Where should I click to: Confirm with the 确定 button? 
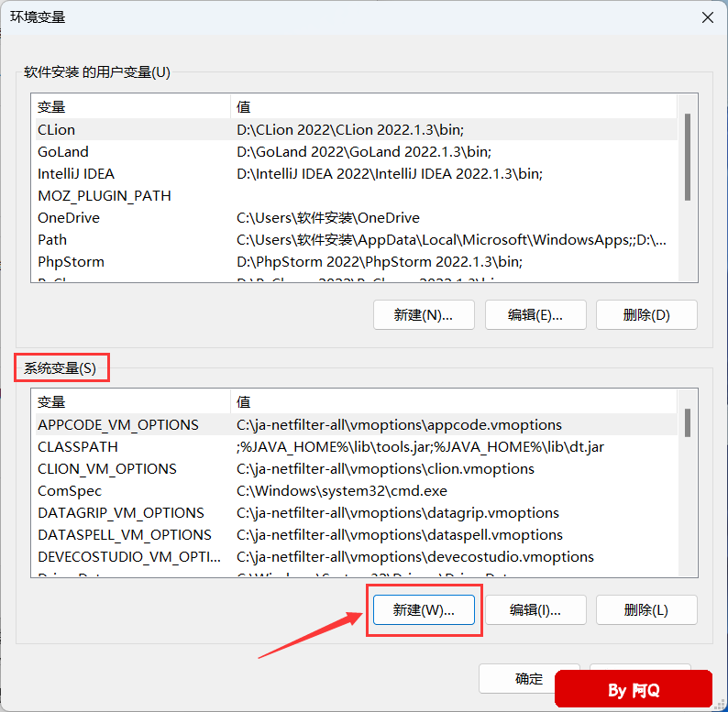517,679
